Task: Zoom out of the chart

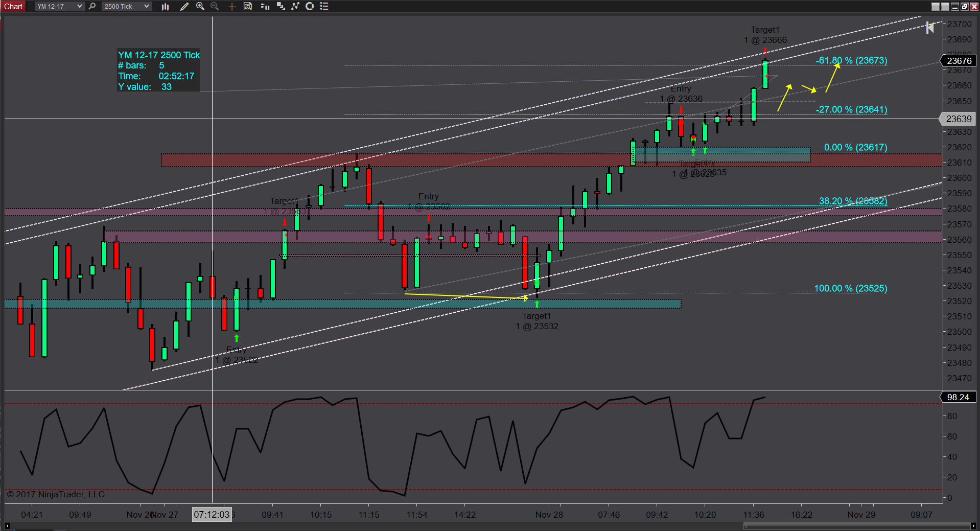Action: [215, 6]
